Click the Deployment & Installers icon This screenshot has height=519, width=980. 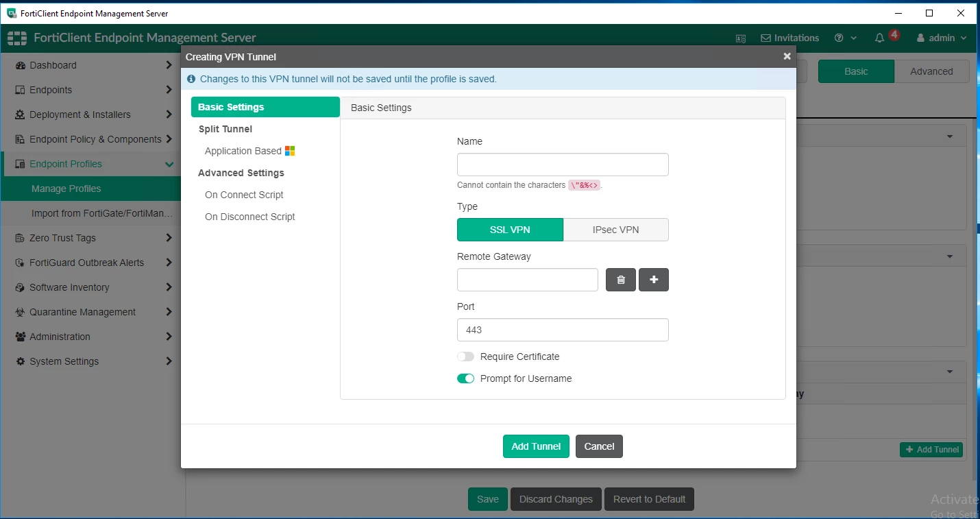[20, 114]
